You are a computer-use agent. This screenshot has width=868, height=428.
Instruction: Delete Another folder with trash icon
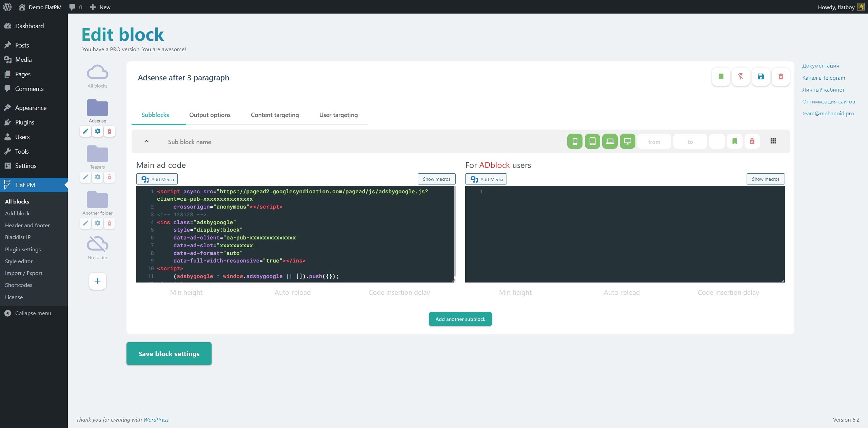[109, 223]
